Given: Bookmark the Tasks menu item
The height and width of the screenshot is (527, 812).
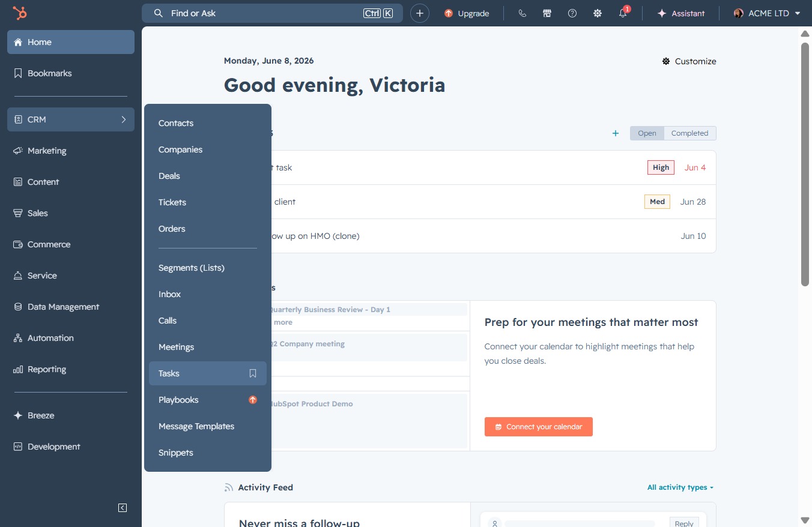Looking at the screenshot, I should (253, 373).
